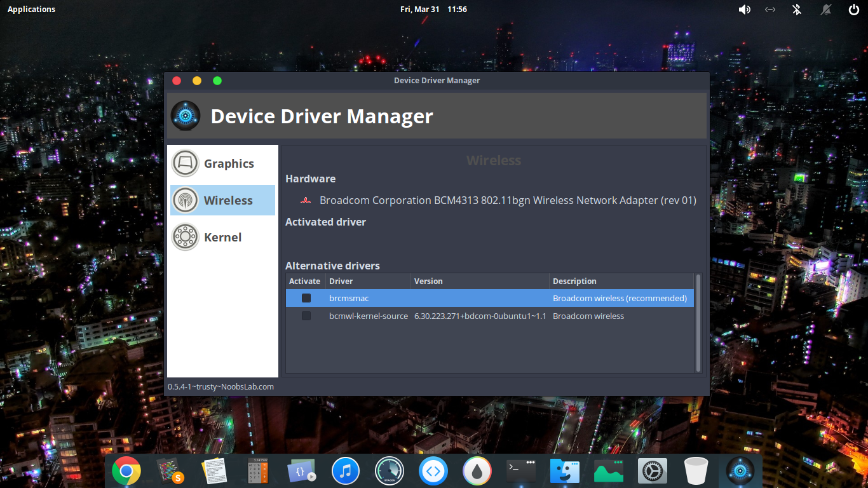The width and height of the screenshot is (868, 488).
Task: Click the Description column header
Action: click(620, 281)
